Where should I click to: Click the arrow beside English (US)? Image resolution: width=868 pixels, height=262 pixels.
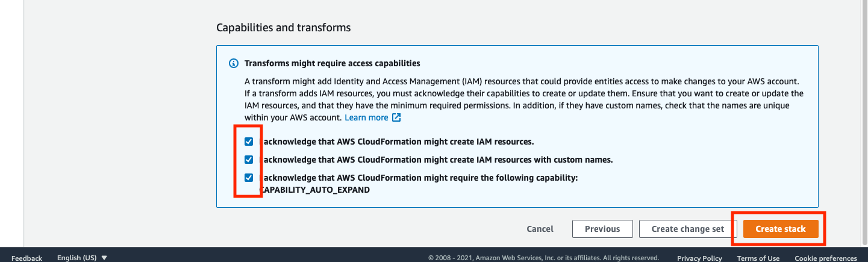(104, 257)
